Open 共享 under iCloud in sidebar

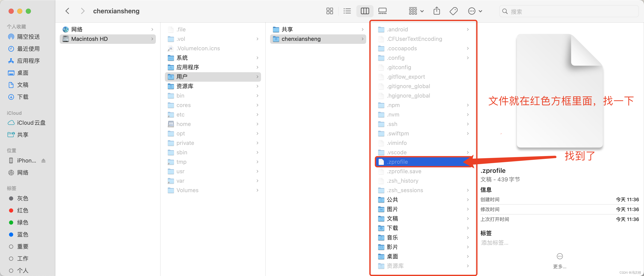click(x=18, y=135)
